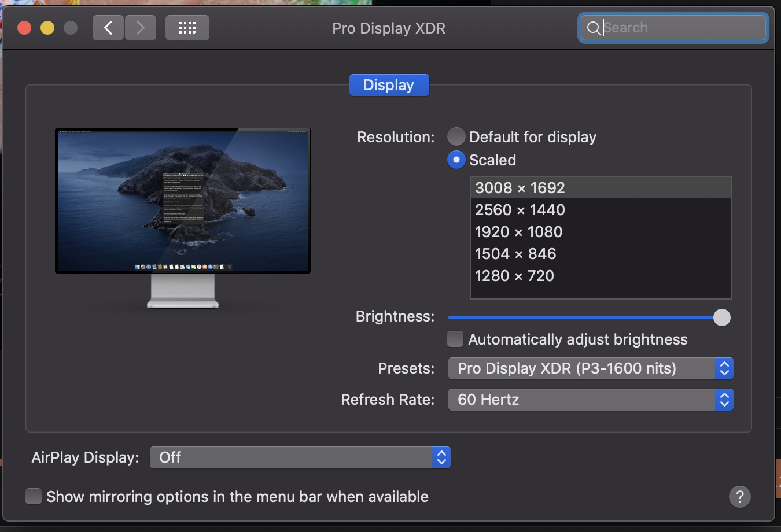This screenshot has height=532, width=781.
Task: Open the Refresh Rate 60 Hertz dropdown
Action: [x=591, y=400]
